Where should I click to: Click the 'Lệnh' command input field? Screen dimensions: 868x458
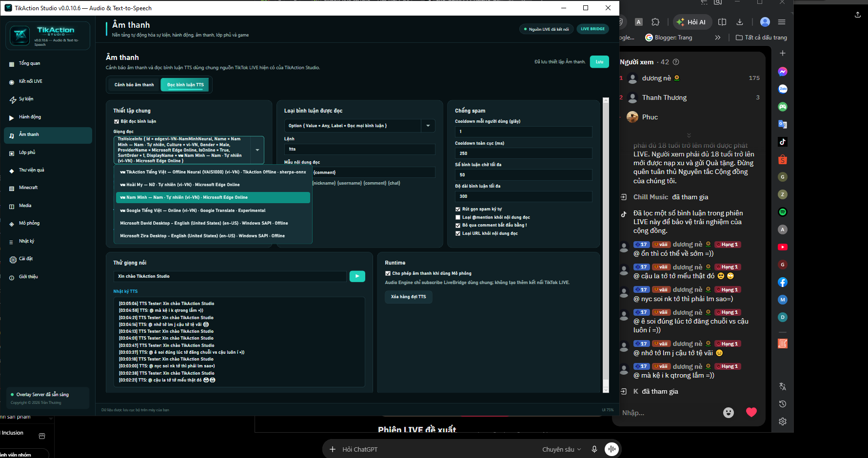click(360, 149)
